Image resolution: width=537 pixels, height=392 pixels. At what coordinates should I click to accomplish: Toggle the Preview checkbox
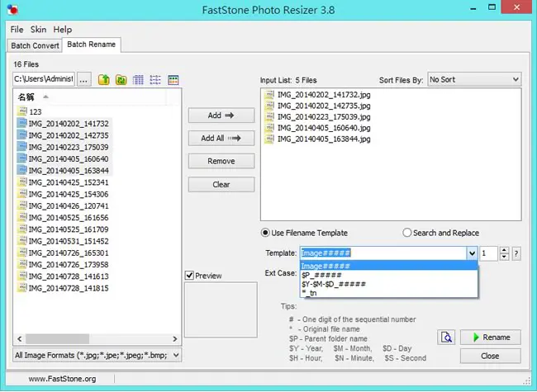pyautogui.click(x=189, y=276)
